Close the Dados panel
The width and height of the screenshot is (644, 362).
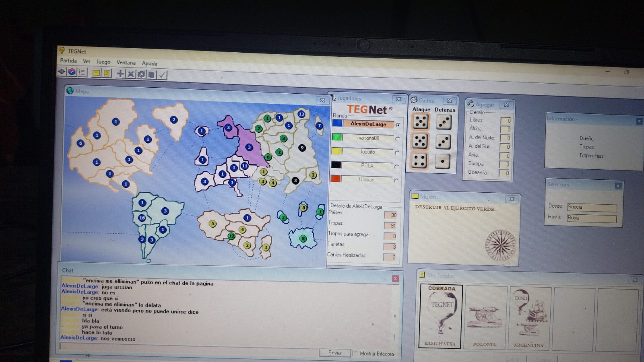click(x=450, y=101)
